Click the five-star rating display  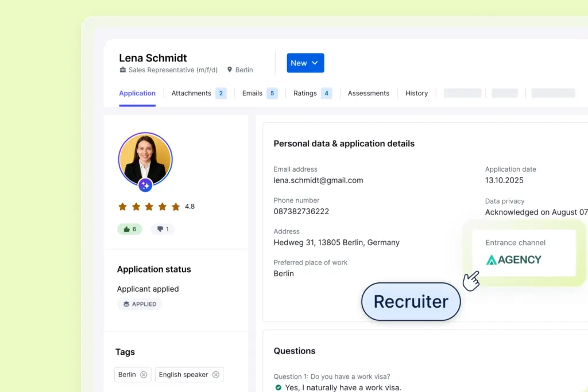pos(149,207)
